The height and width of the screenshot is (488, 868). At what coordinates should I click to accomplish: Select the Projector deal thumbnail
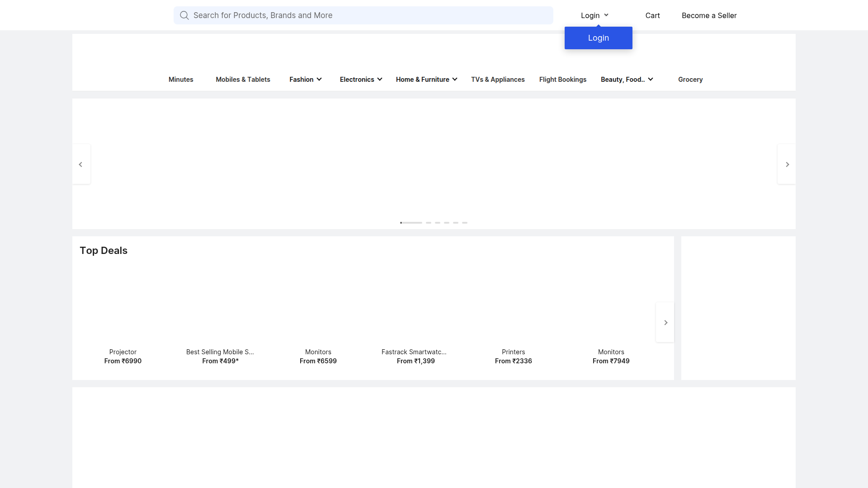point(123,307)
